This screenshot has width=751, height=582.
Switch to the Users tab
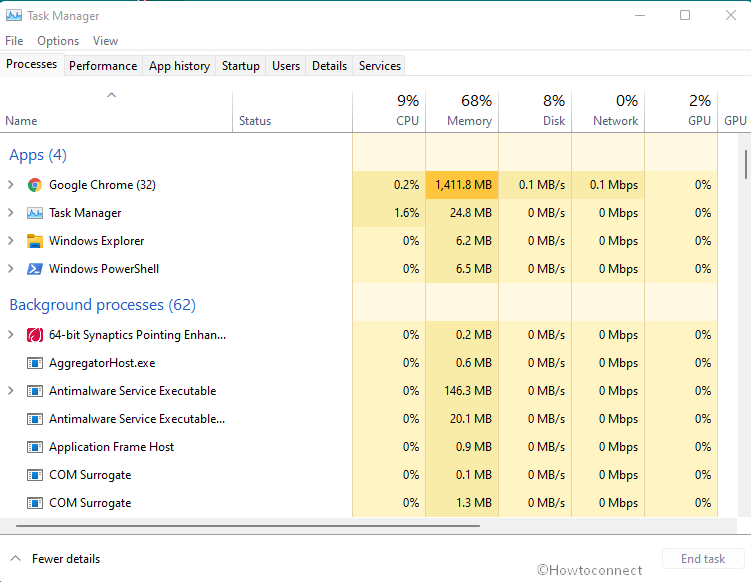coord(286,66)
